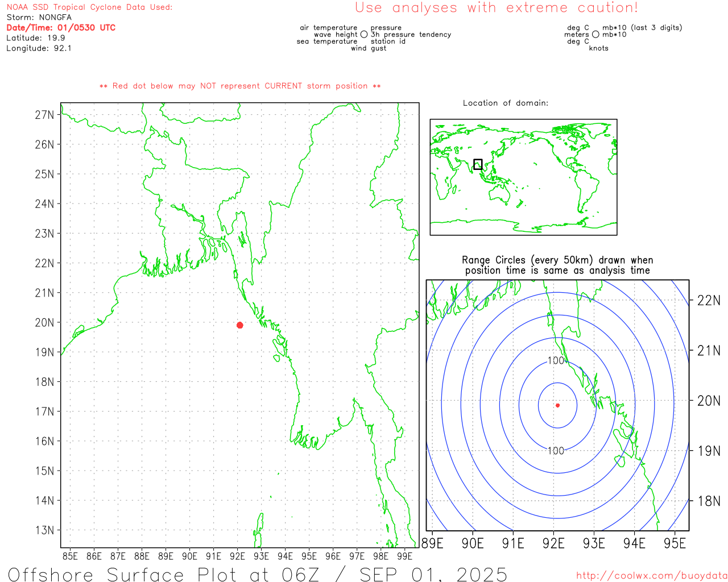Click the 'Storm: NONGFA' text
Screen dimensions: 728x582
[39, 18]
